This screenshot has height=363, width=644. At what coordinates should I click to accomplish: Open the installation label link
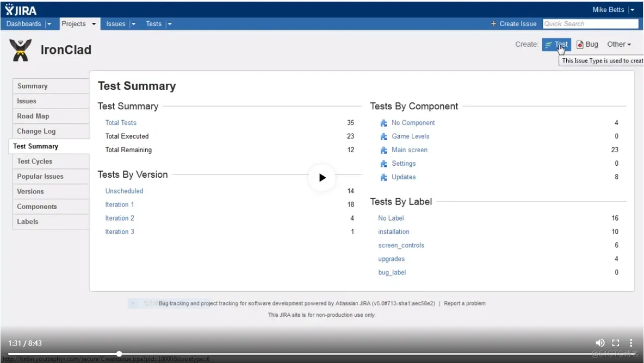click(x=393, y=231)
